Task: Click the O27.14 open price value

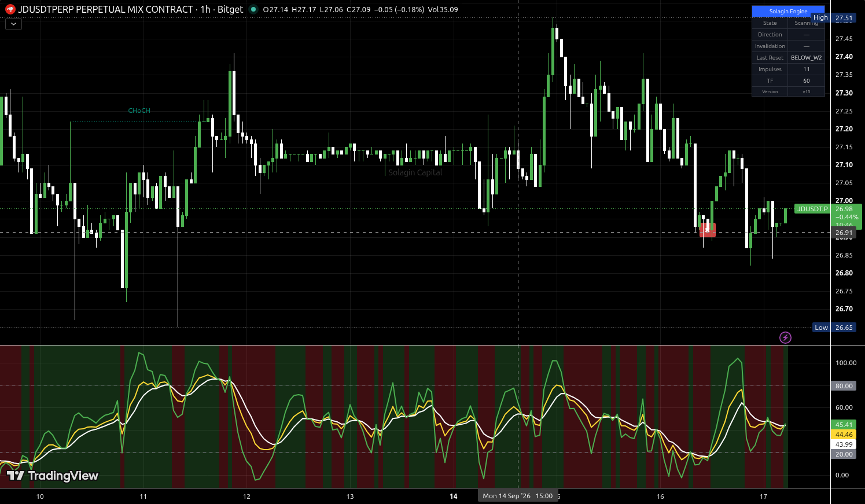Action: 275,10
